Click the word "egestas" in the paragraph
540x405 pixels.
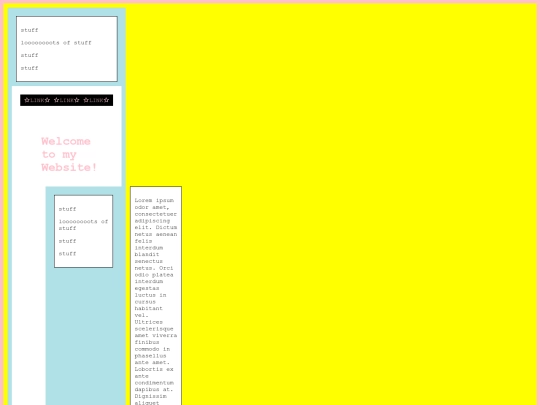click(147, 288)
